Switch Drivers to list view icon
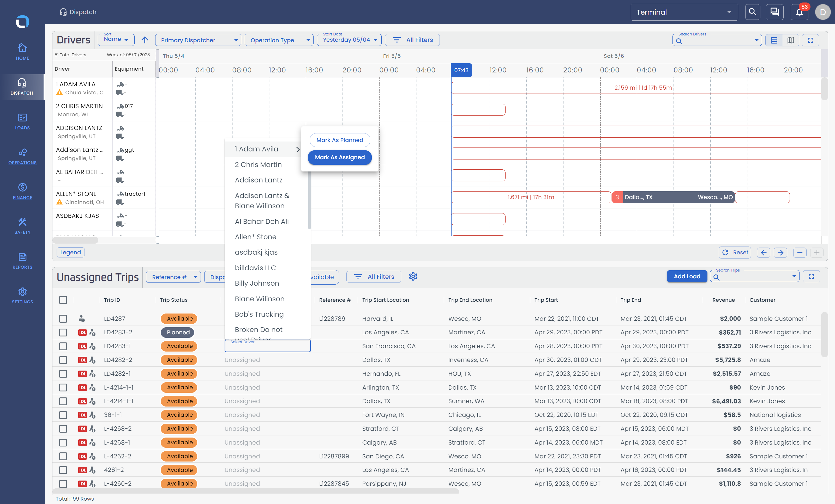 [774, 40]
